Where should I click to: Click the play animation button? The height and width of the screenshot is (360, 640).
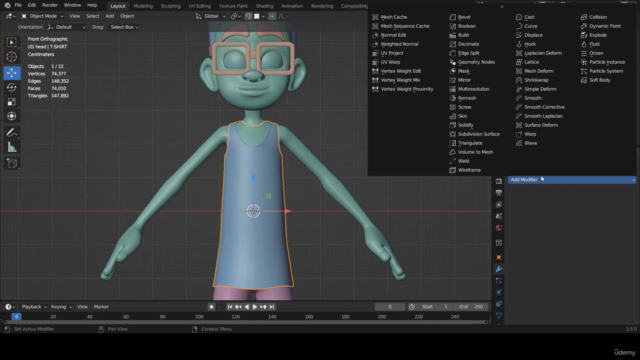255,307
